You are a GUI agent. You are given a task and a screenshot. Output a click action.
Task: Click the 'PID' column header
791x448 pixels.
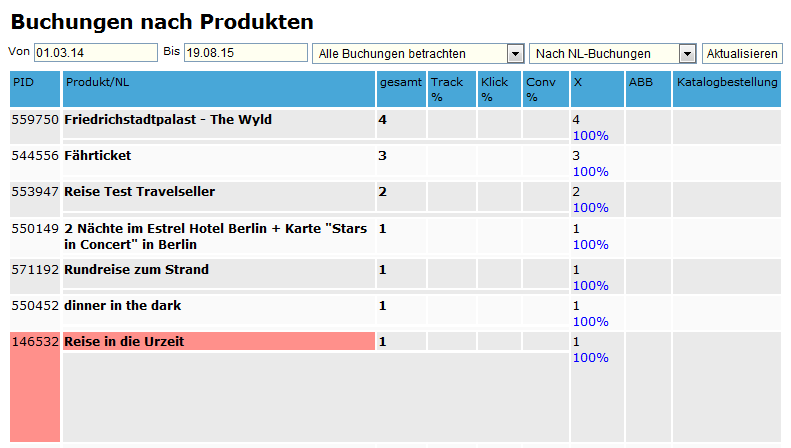24,82
